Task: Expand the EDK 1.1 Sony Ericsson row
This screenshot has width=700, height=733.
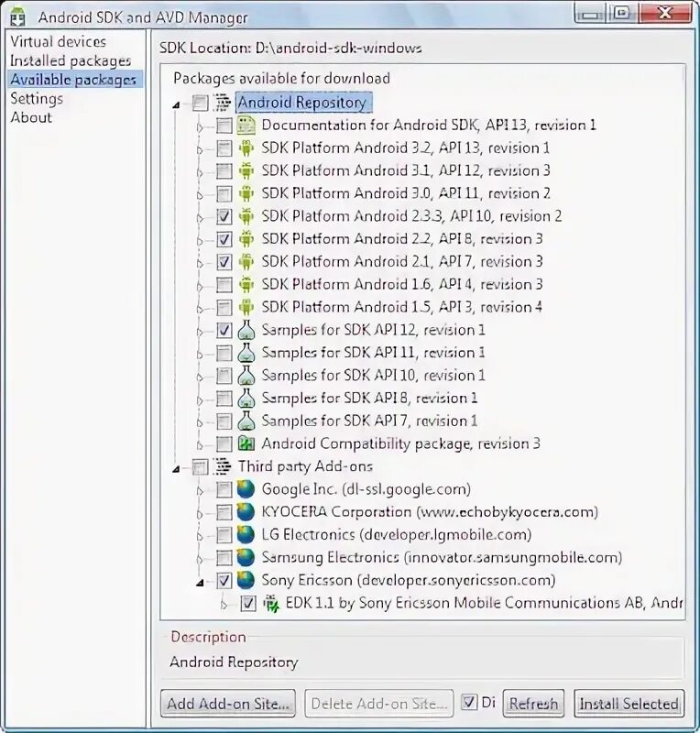Action: pyautogui.click(x=224, y=606)
